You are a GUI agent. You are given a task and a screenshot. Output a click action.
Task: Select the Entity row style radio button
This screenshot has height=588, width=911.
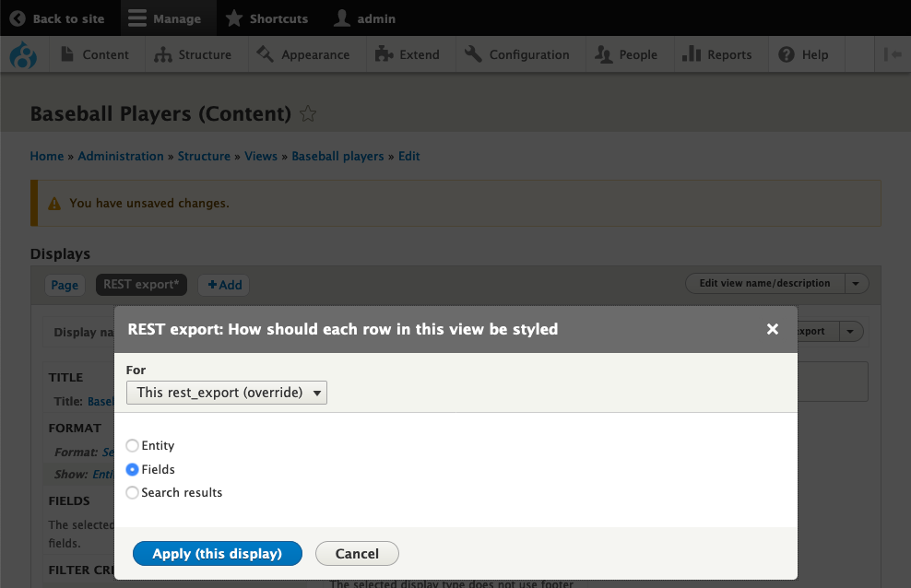click(132, 445)
